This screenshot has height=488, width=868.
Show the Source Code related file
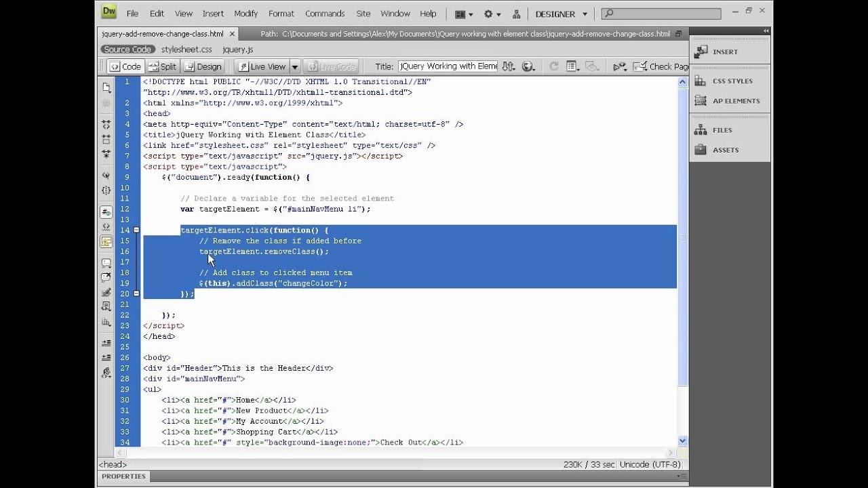(127, 49)
